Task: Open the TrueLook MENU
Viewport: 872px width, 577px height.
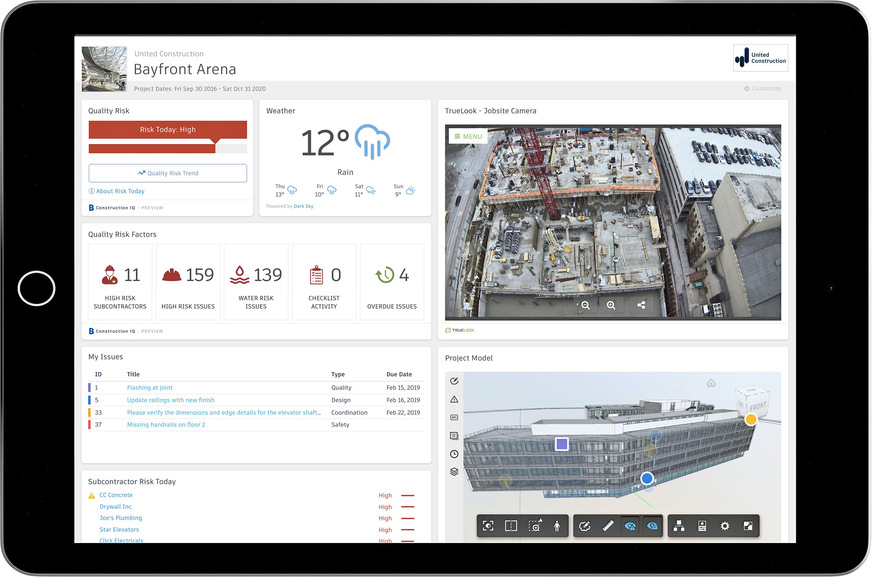Action: point(468,136)
